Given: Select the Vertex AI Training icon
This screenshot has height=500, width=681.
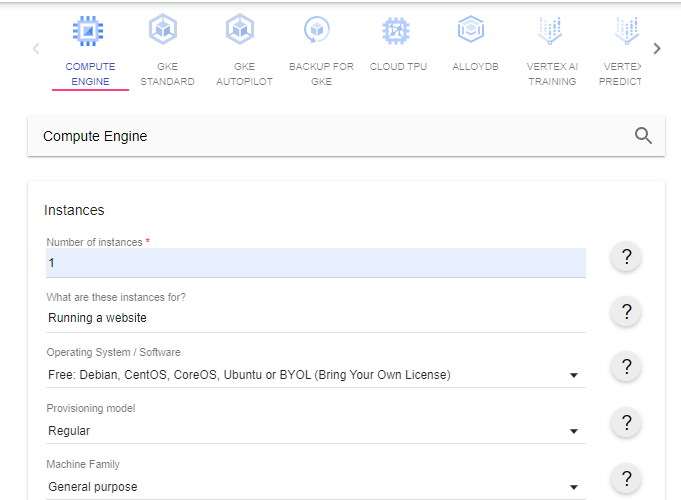Looking at the screenshot, I should (x=550, y=31).
